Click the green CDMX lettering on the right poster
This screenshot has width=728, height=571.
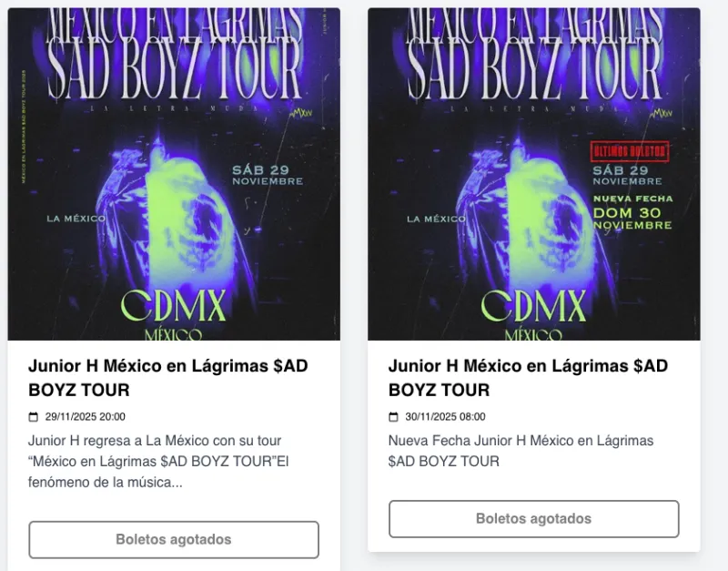[534, 306]
